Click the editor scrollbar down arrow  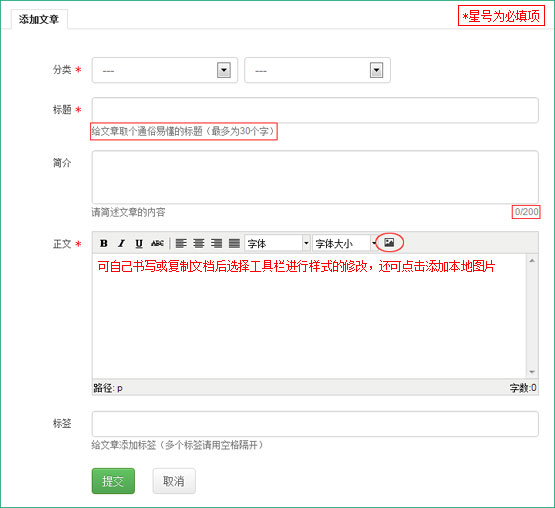coord(532,372)
